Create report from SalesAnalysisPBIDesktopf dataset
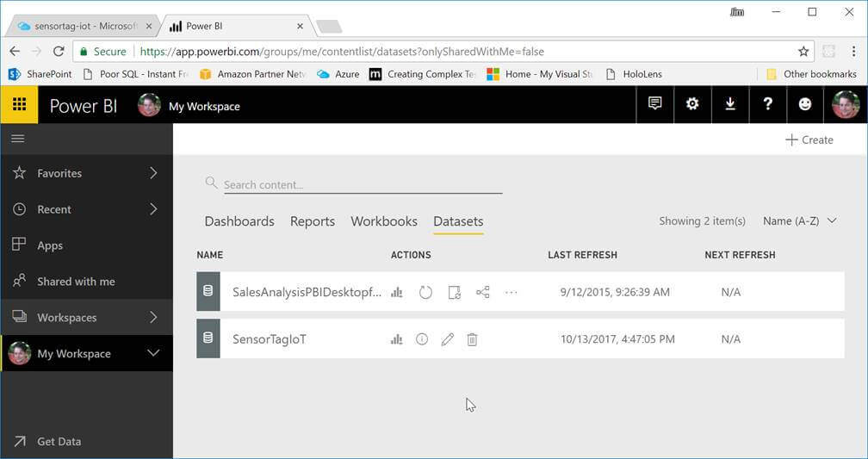 click(396, 292)
